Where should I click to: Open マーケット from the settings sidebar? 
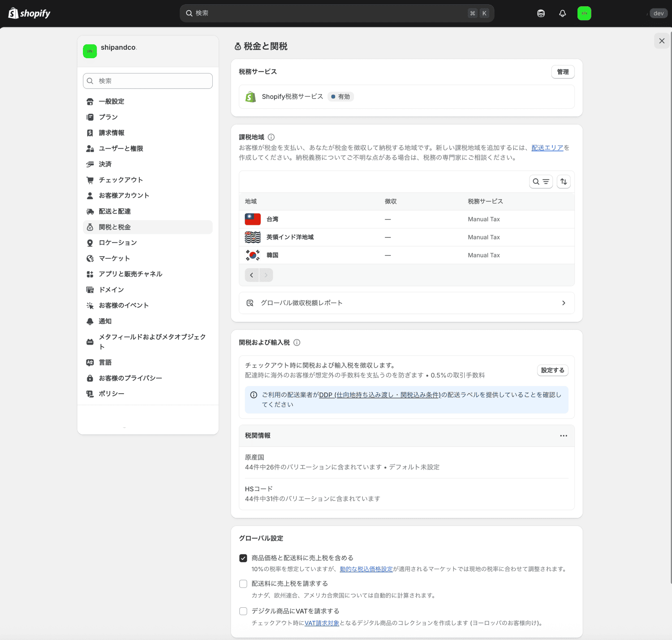(x=114, y=258)
